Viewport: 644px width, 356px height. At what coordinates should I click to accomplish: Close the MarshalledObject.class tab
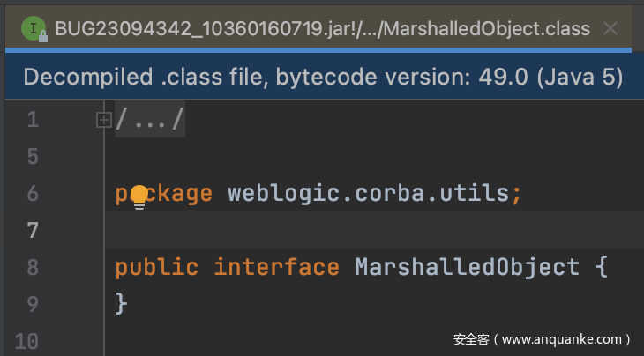pyautogui.click(x=610, y=29)
